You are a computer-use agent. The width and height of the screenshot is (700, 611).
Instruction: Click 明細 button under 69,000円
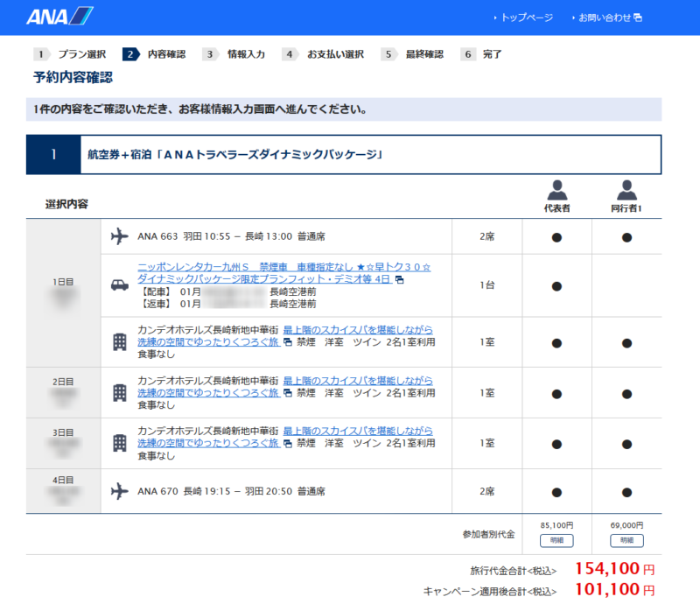pyautogui.click(x=626, y=540)
